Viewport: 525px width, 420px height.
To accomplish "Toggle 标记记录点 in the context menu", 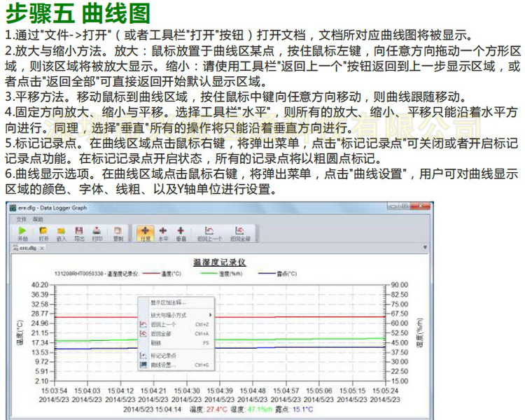I will coord(176,356).
